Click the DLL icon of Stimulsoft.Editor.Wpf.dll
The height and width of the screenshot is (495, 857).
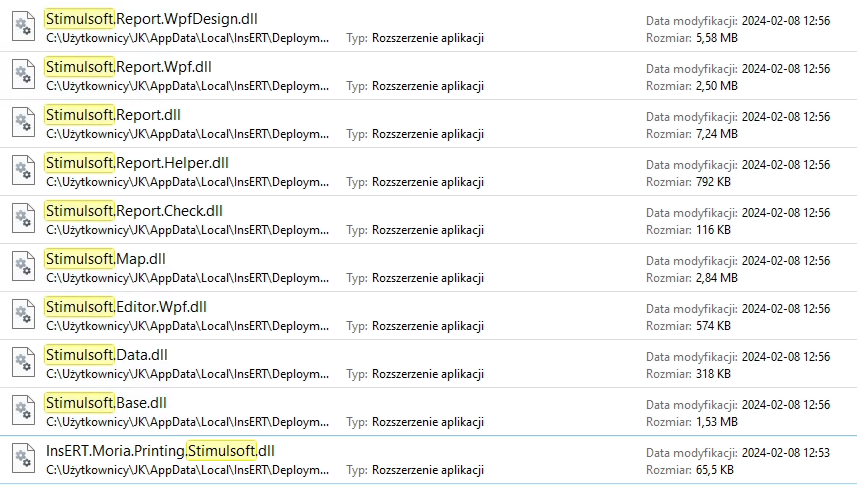tap(24, 315)
